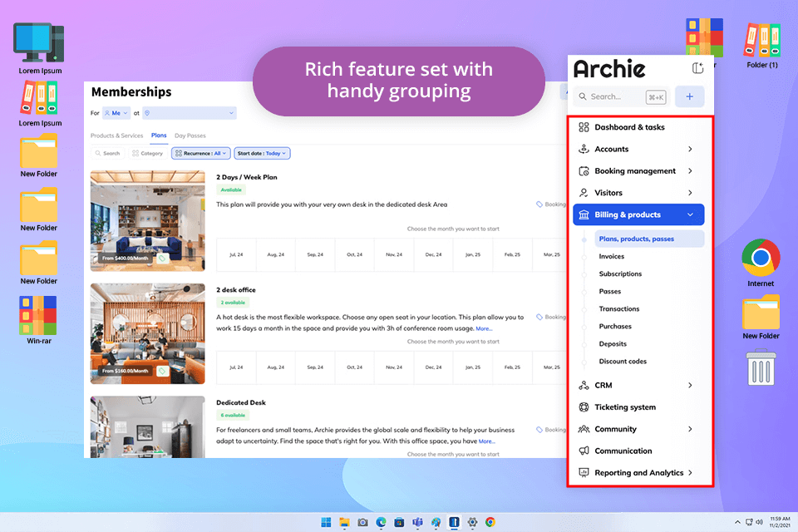Switch to the Products & Services tab
Image resolution: width=798 pixels, height=532 pixels.
click(116, 136)
